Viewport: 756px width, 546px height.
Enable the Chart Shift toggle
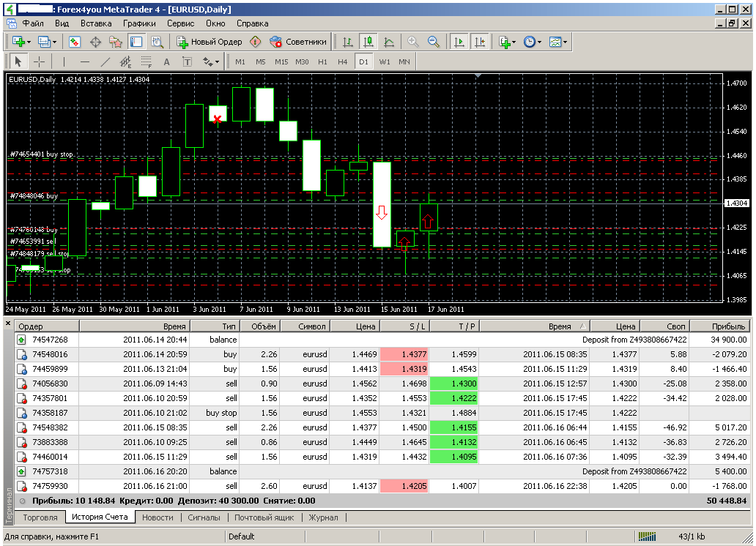tap(479, 42)
